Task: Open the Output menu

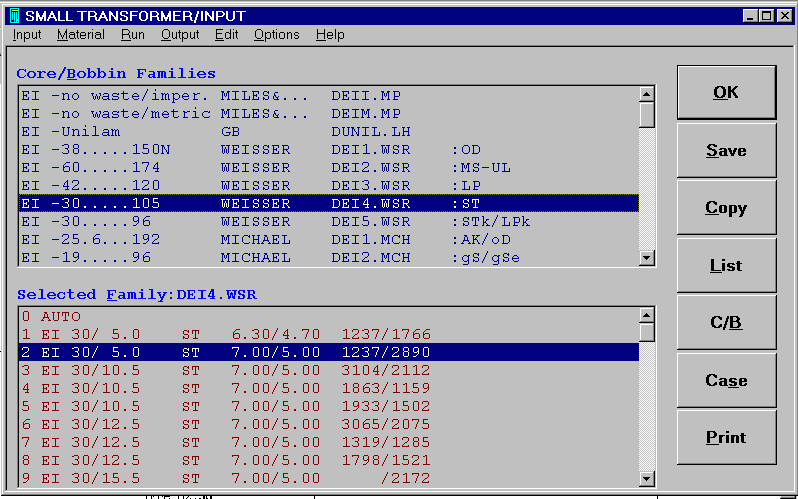Action: coord(180,35)
